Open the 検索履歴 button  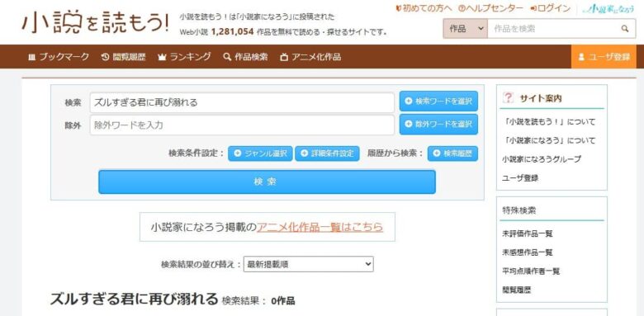tap(452, 153)
